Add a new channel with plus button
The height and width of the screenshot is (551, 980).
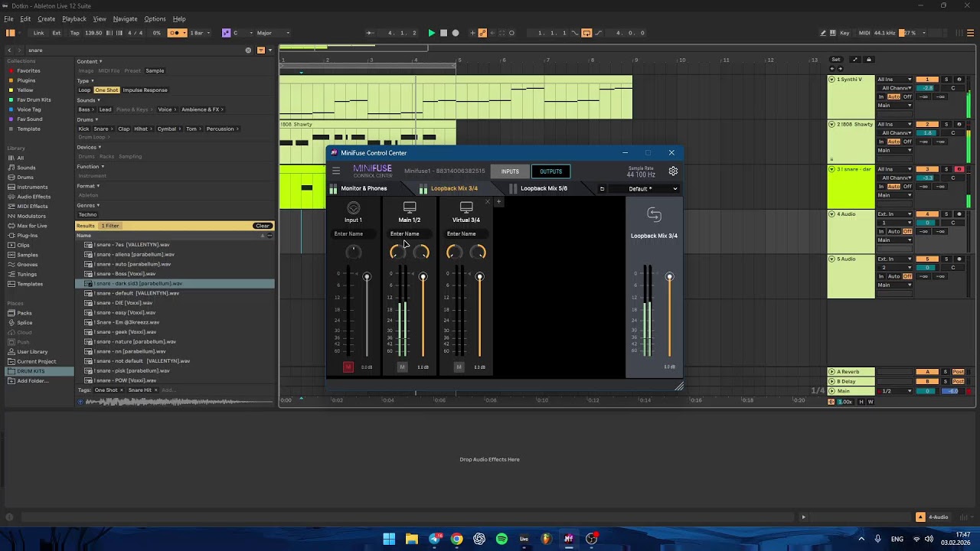click(498, 202)
